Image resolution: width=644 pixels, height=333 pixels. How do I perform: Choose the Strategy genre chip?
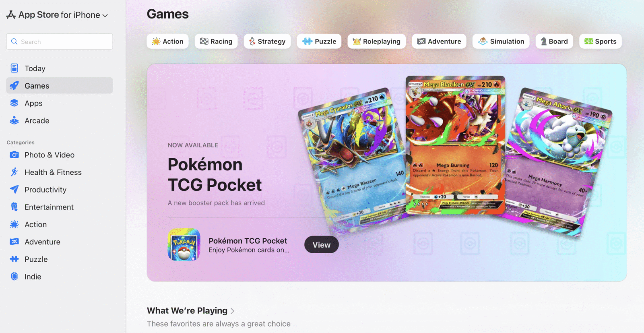[x=267, y=41]
